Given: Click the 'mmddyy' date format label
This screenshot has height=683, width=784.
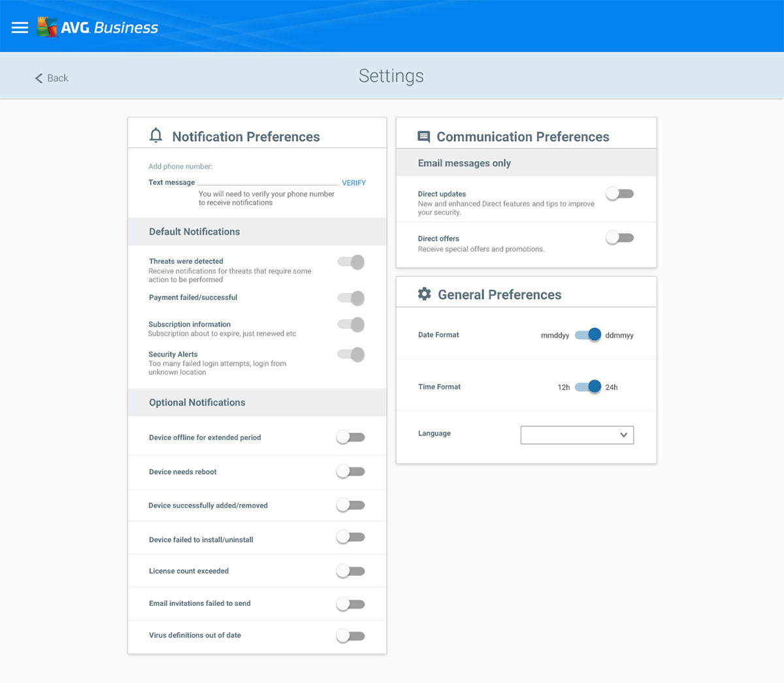Looking at the screenshot, I should [555, 336].
